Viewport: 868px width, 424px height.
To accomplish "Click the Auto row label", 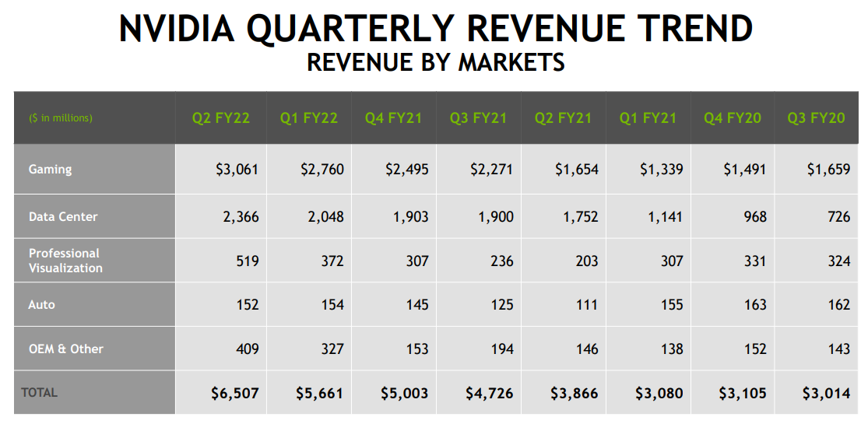I will [42, 304].
